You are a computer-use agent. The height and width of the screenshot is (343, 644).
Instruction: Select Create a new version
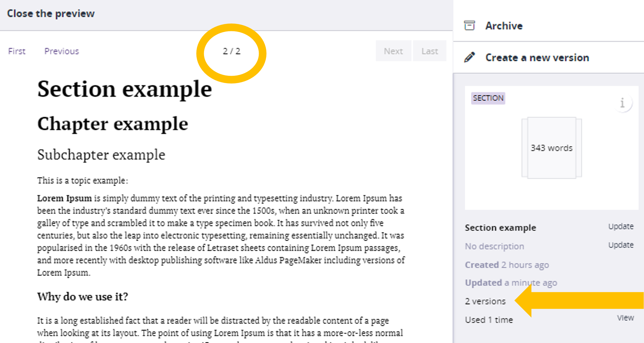point(537,58)
